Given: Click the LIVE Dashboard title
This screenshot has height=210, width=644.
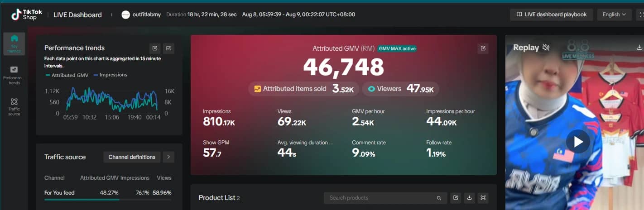Looking at the screenshot, I should click(x=77, y=14).
